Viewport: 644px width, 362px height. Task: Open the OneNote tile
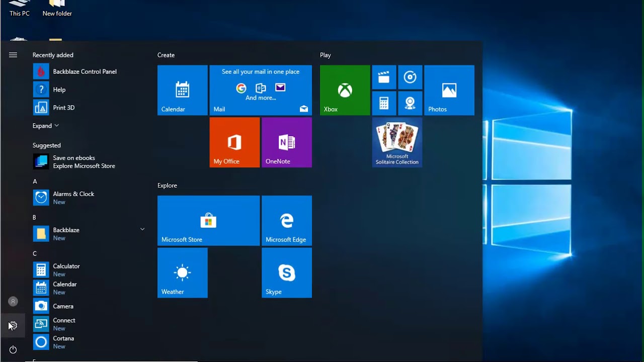(287, 142)
